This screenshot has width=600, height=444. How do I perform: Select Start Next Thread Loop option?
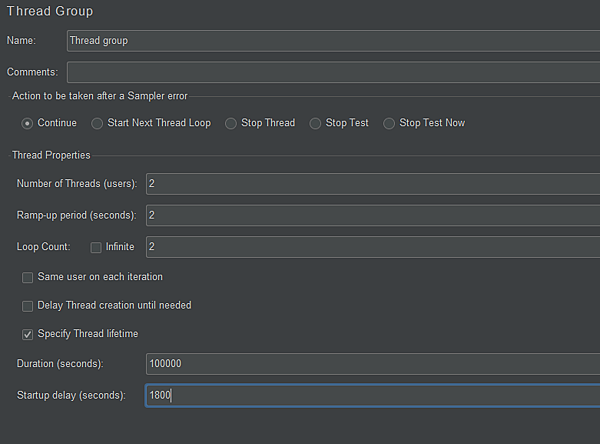97,123
